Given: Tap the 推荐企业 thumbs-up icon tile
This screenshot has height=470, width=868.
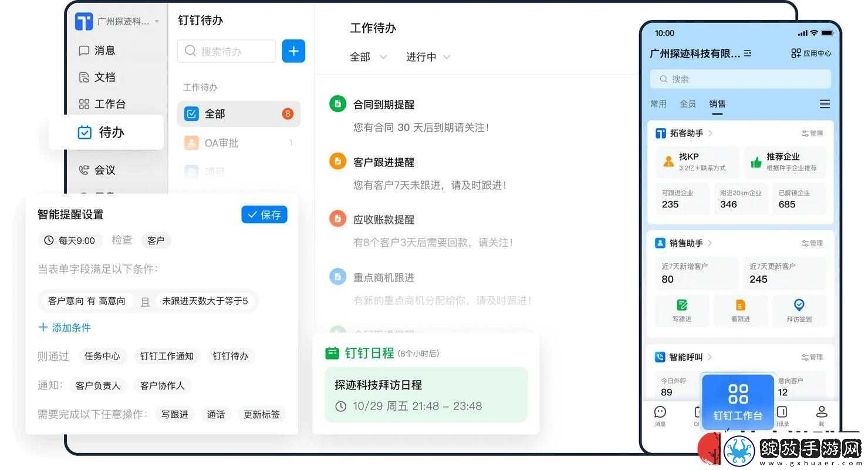Looking at the screenshot, I should 785,162.
